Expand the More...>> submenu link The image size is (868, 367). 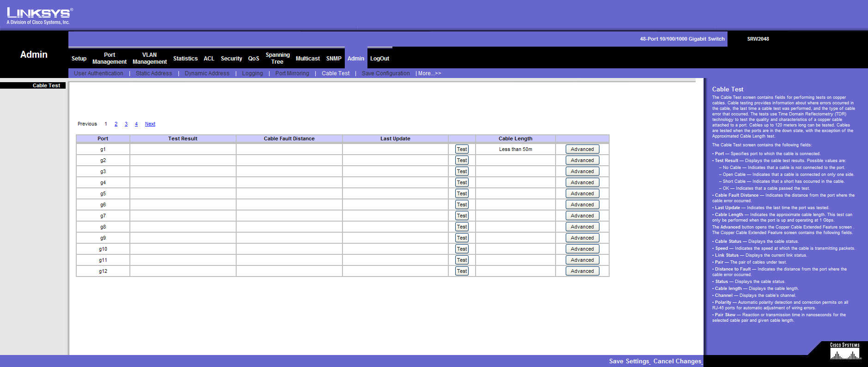pos(429,73)
